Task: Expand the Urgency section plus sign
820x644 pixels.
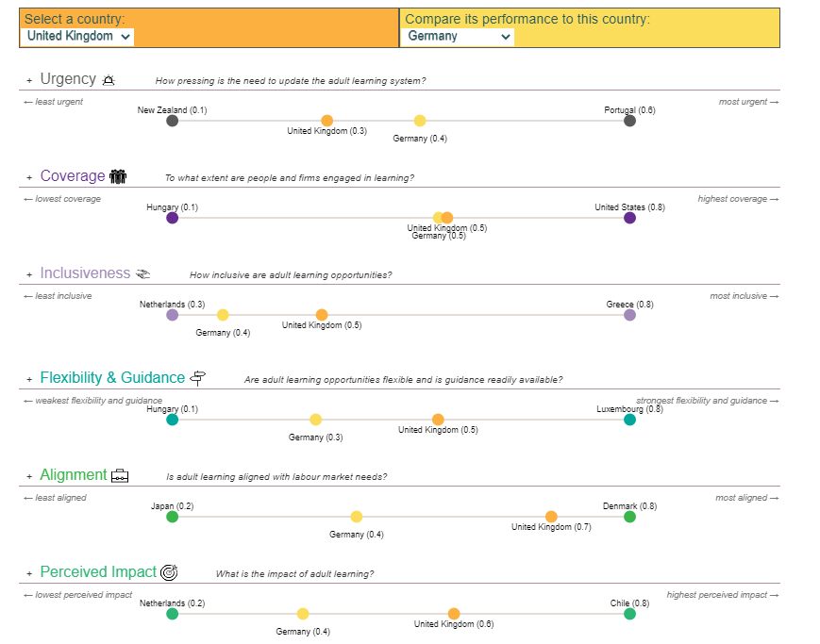Action: point(29,81)
